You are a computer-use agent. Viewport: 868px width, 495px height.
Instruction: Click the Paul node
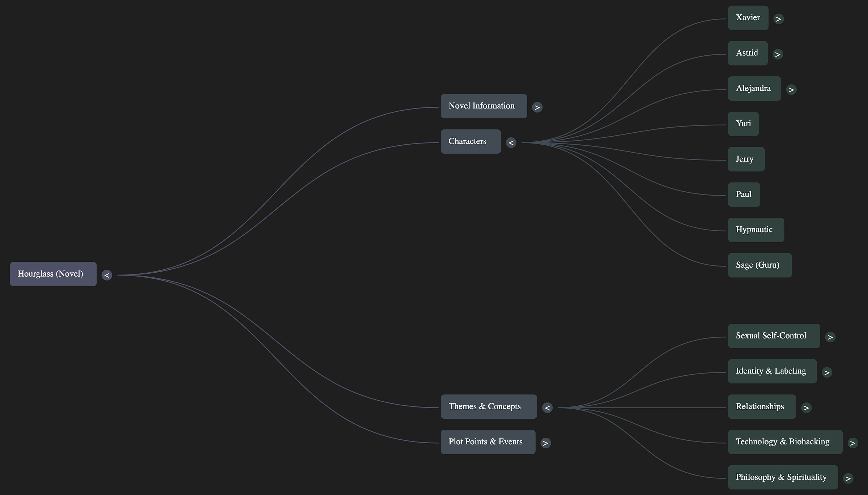[x=744, y=195]
